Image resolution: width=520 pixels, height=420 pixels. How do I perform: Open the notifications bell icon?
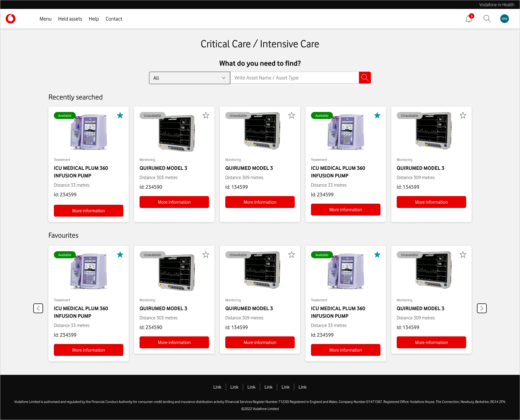pos(469,19)
